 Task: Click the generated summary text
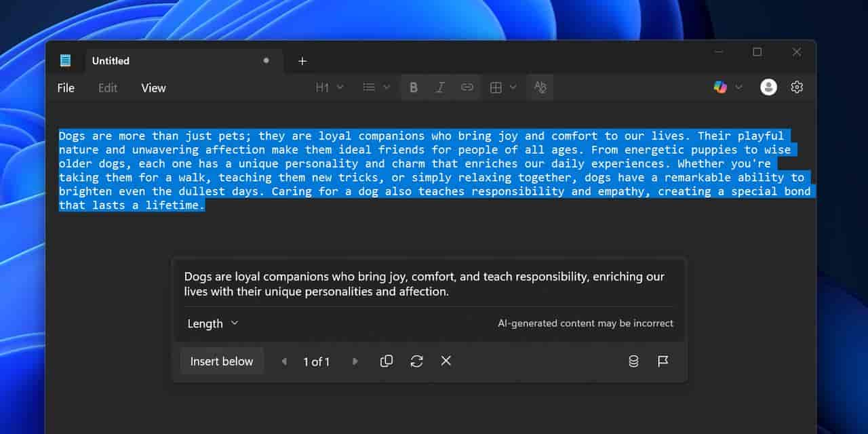[425, 284]
